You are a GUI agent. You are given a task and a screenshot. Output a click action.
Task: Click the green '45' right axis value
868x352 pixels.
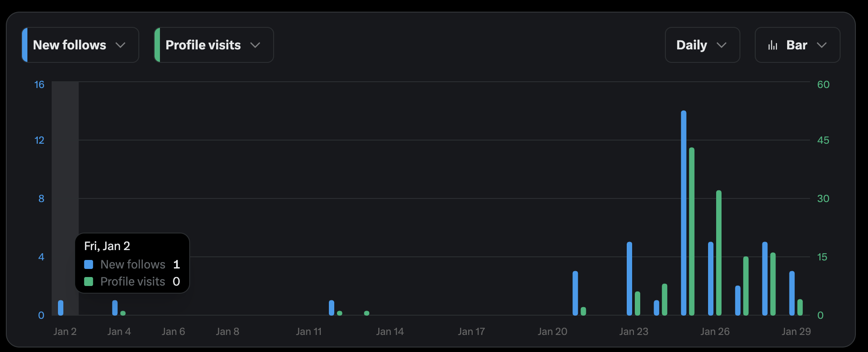pyautogui.click(x=824, y=141)
